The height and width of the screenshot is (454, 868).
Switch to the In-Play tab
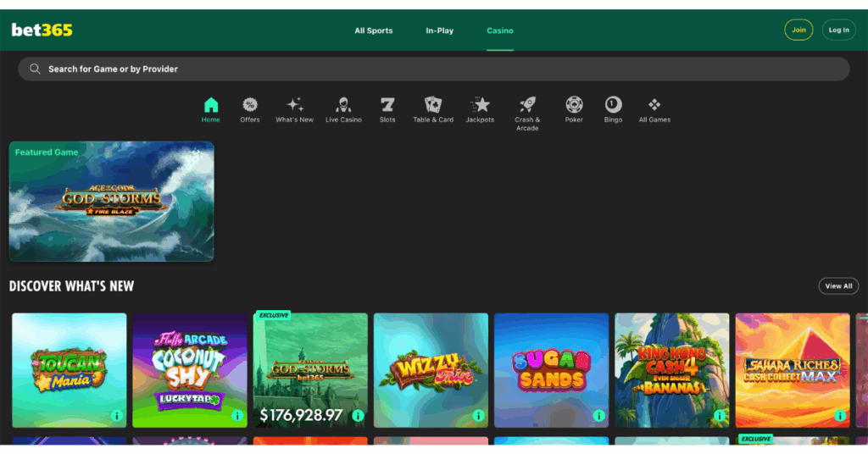tap(440, 30)
